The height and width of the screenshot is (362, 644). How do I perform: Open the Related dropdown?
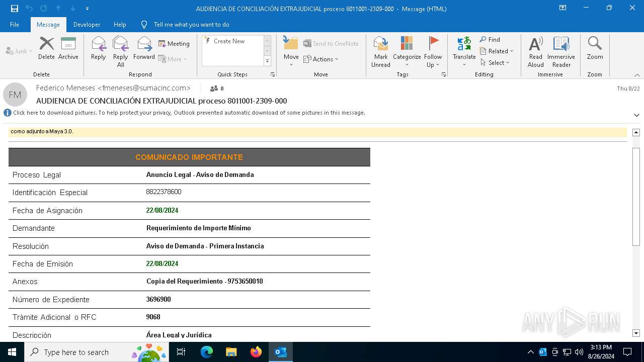[x=497, y=51]
